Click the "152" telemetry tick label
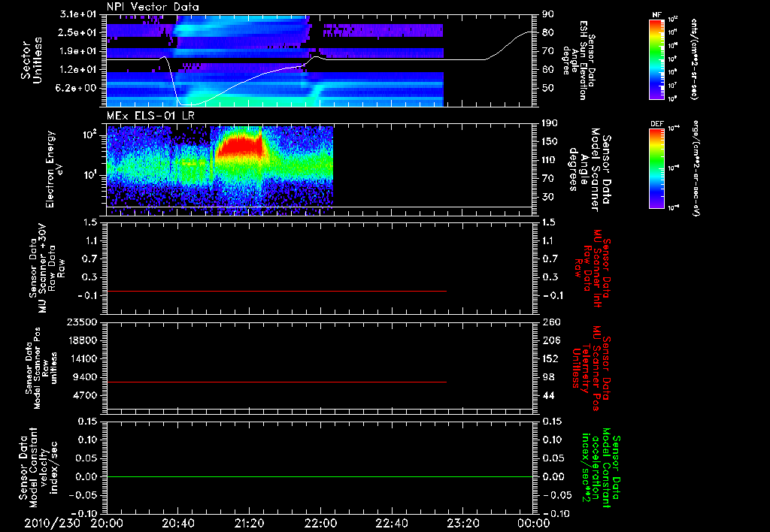 coord(550,358)
